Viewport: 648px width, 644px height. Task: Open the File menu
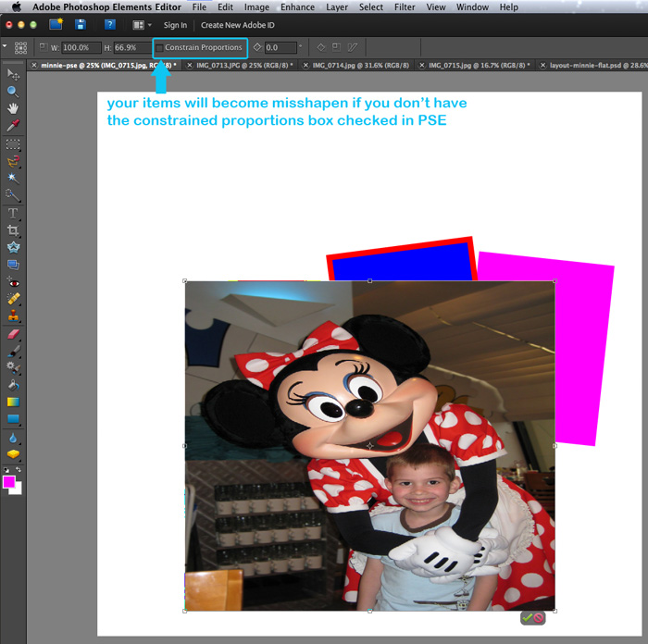coord(199,7)
